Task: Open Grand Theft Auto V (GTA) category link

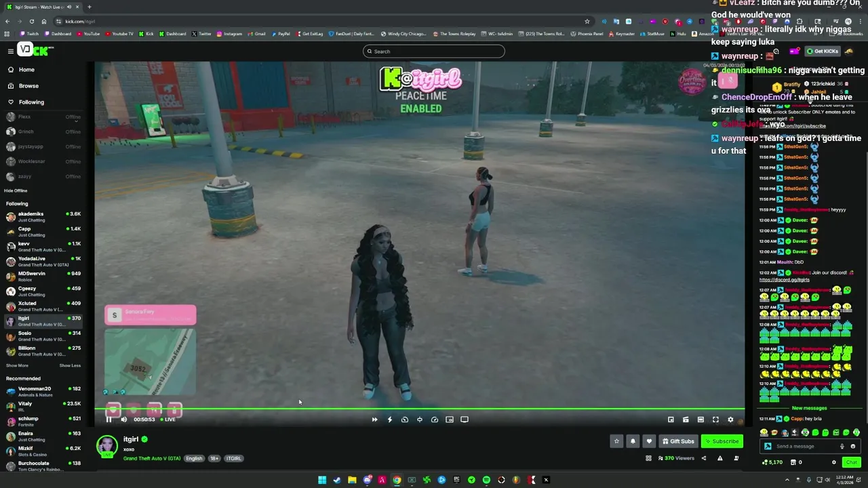Action: [x=152, y=459]
